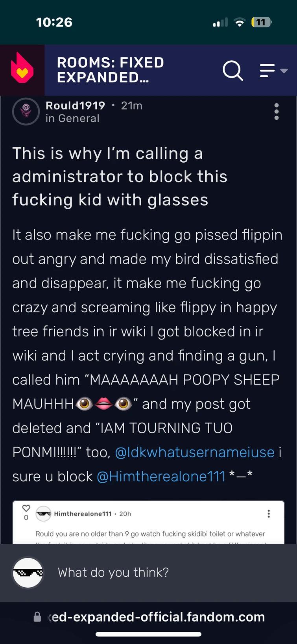Tap the fandom.com address bar URL
Screen dimensions: 297x644
pyautogui.click(x=156, y=617)
